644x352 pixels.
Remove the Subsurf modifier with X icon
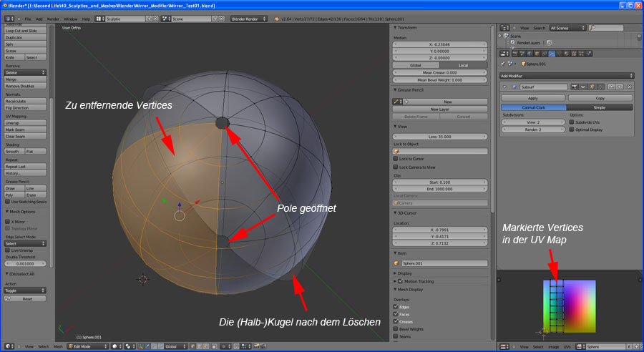point(629,87)
